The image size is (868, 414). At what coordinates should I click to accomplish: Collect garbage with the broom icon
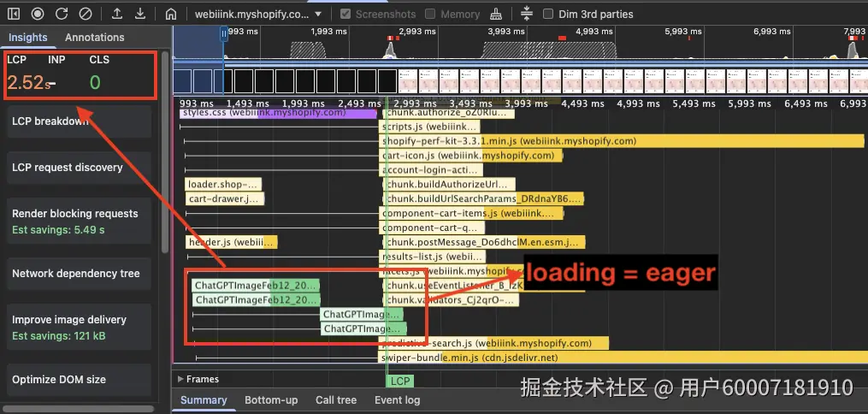point(497,14)
